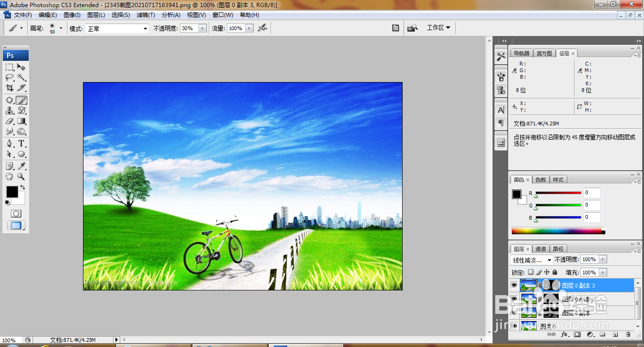The image size is (644, 347).
Task: Select the Healing Brush tool
Action: [x=10, y=100]
